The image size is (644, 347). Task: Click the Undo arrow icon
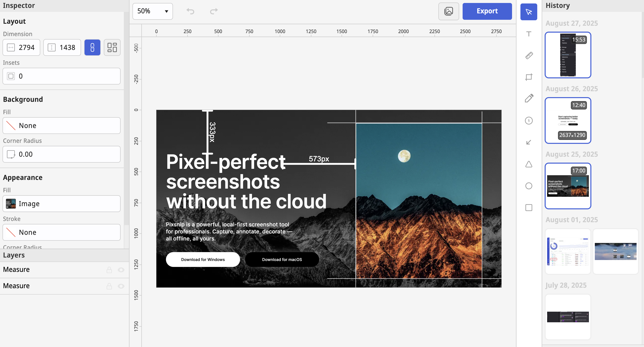(190, 11)
